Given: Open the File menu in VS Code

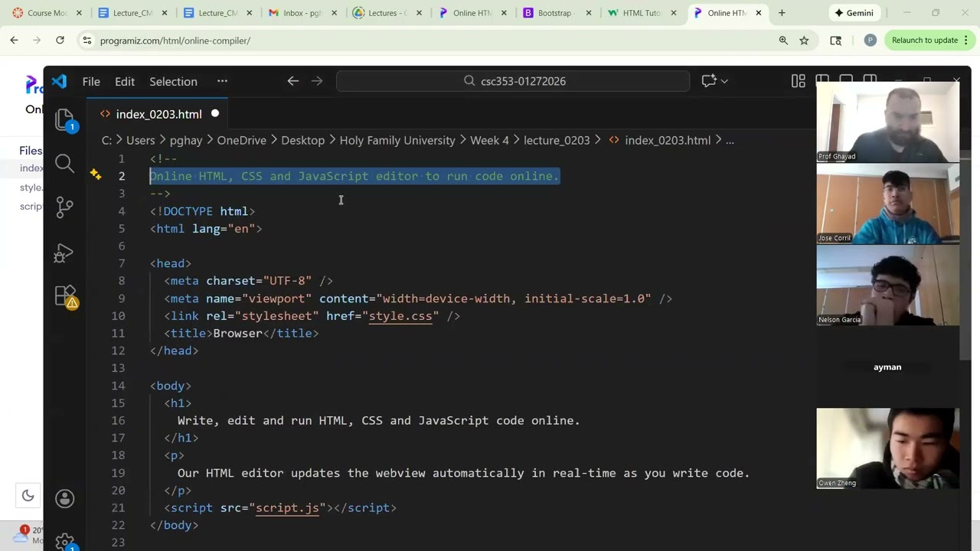Looking at the screenshot, I should (x=91, y=81).
